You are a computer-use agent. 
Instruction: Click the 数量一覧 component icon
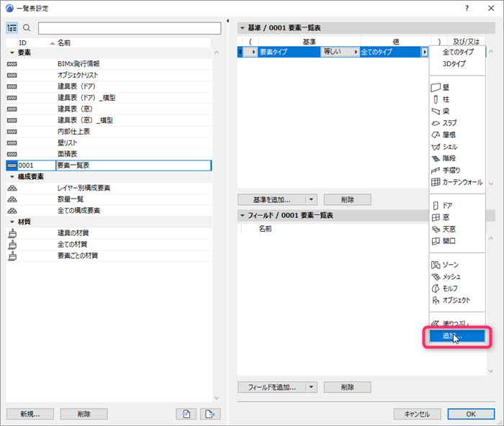pyautogui.click(x=12, y=199)
